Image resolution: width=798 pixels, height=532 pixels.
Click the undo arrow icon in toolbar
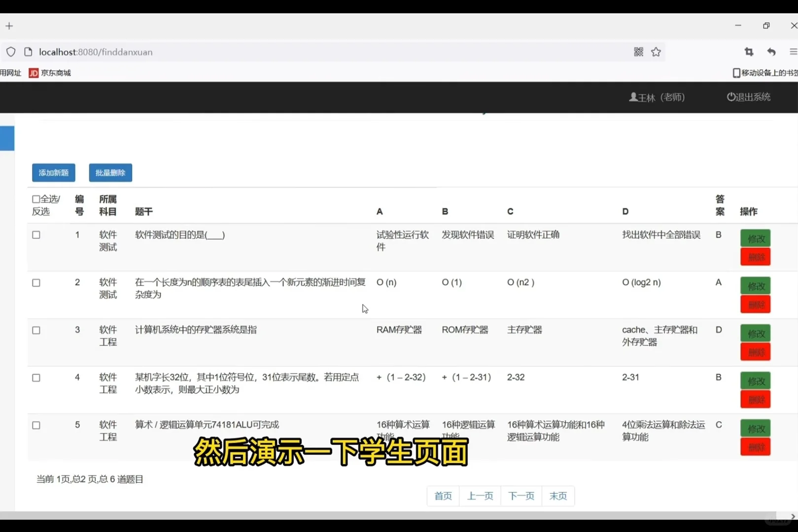coord(771,52)
